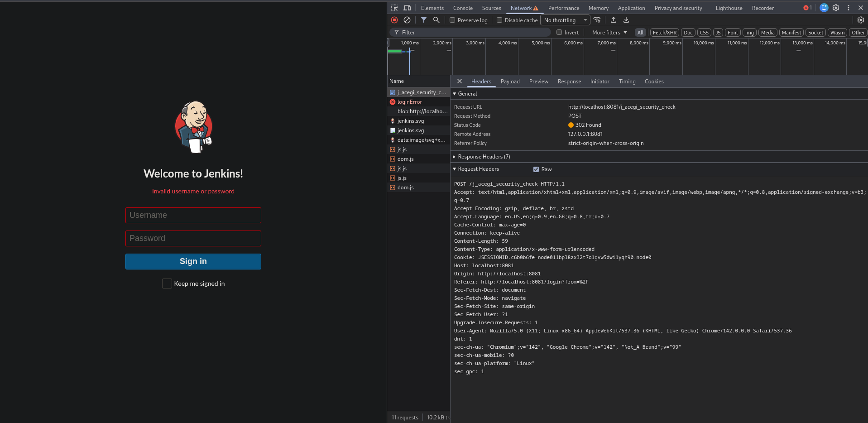Open the blue AI assistance icon
The height and width of the screenshot is (423, 868).
tap(824, 8)
